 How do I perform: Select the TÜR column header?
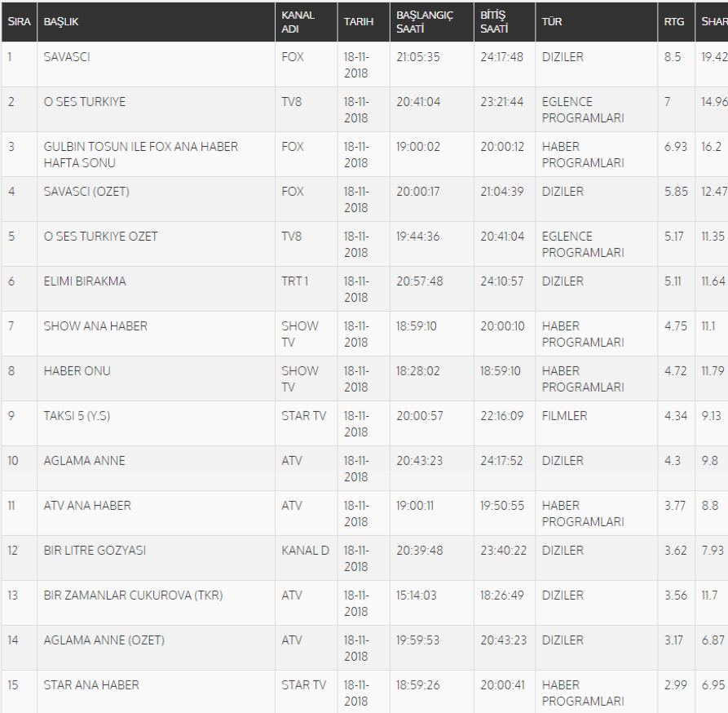552,22
